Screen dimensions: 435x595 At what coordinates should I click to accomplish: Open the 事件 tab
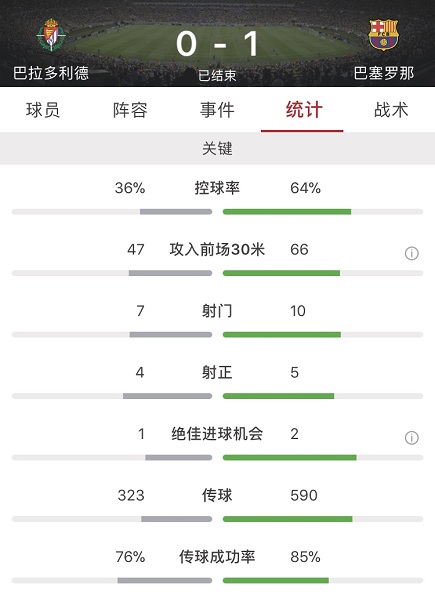tap(217, 110)
